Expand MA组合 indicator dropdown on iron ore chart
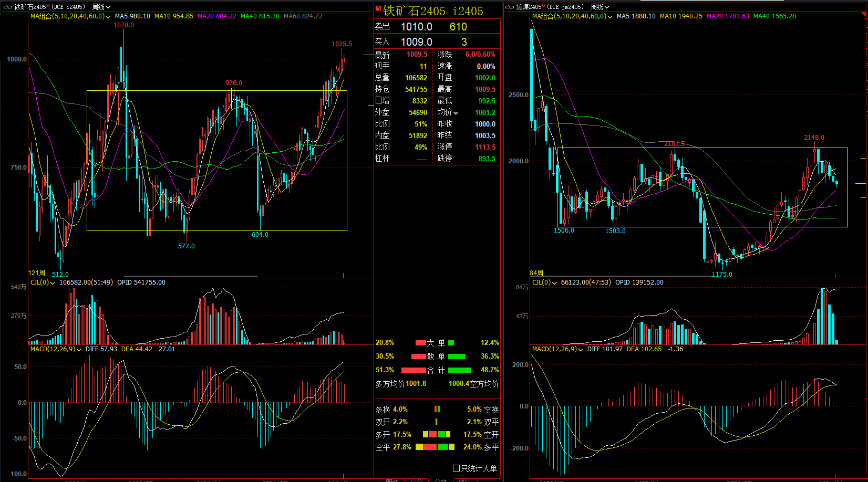Screen dimensions: 868x482 (x=108, y=17)
